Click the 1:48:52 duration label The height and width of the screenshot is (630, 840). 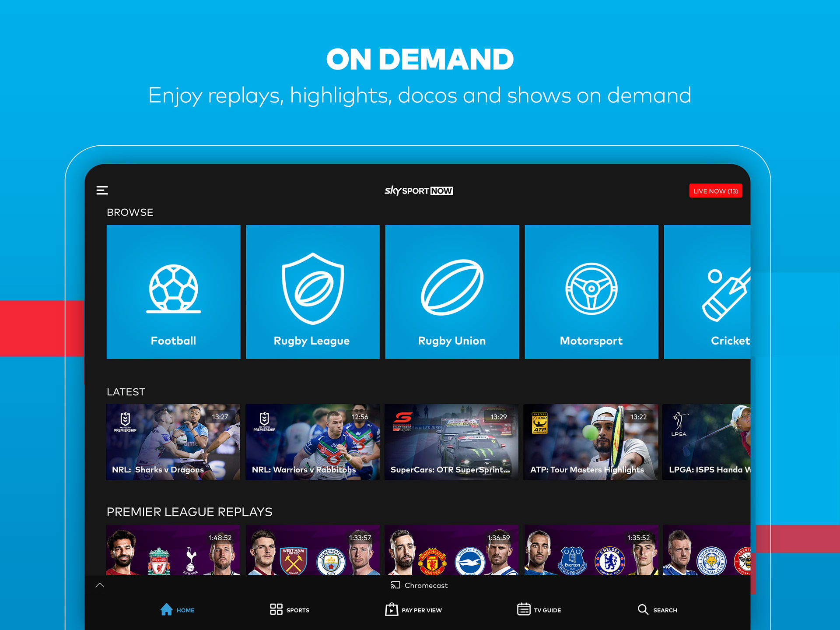click(x=220, y=538)
